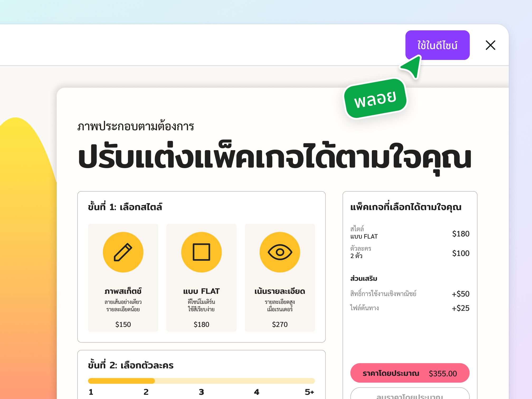The image size is (532, 399).
Task: Click the green พลอย collaborator tag
Action: coord(376,99)
